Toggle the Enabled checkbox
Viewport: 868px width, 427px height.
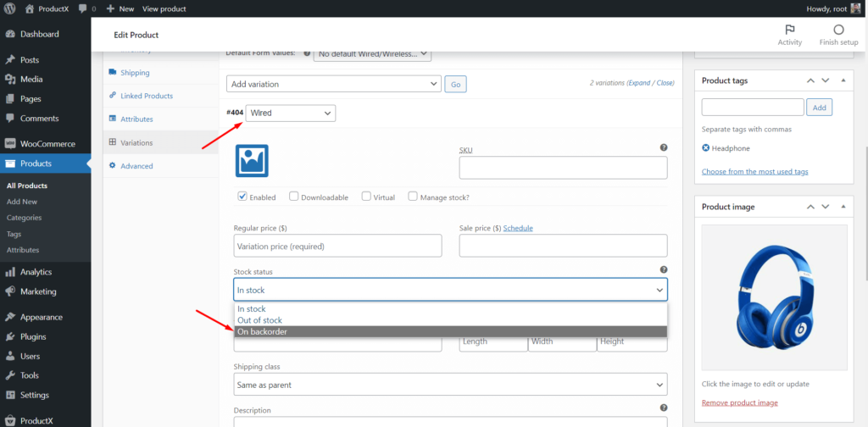click(242, 197)
